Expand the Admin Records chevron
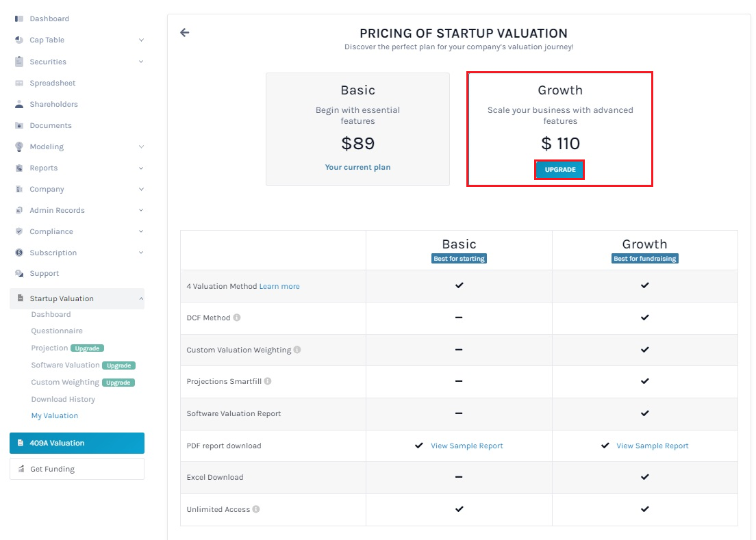The width and height of the screenshot is (756, 540). coord(141,210)
